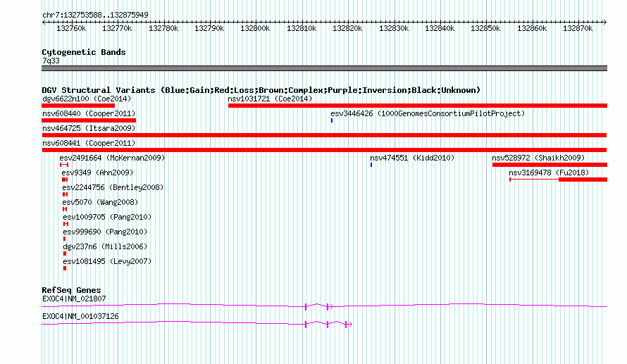Select the nsv1031721 (Coe2014) red loss bar
627x364 pixels.
418,106
